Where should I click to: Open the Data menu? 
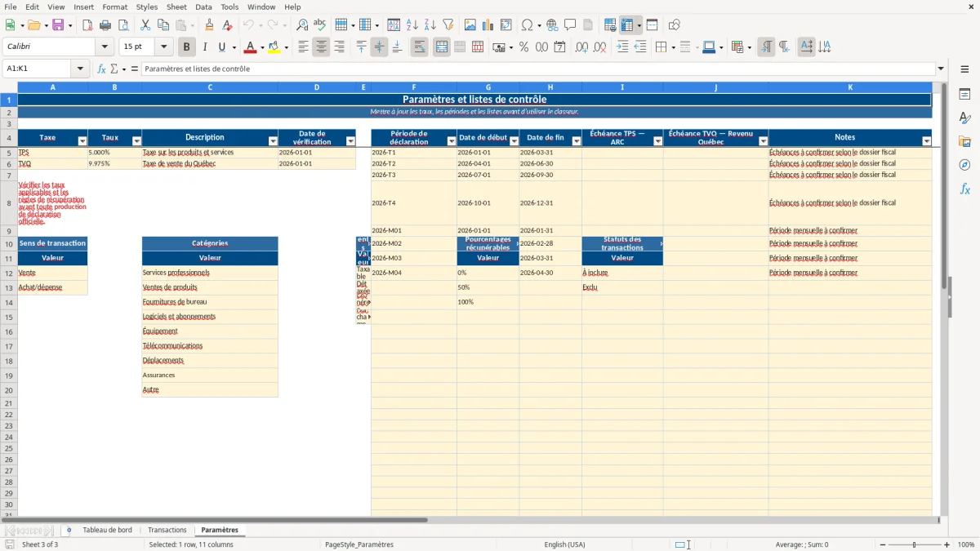203,7
